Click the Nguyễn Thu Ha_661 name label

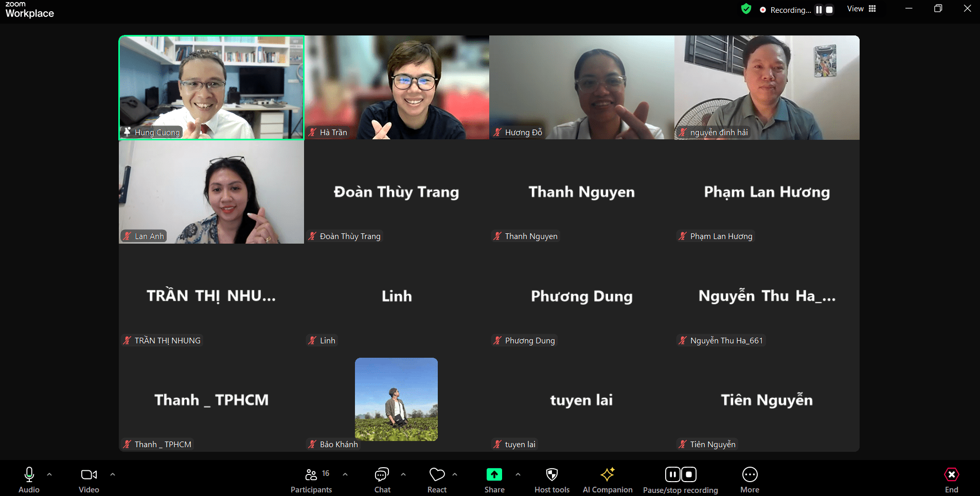(726, 341)
